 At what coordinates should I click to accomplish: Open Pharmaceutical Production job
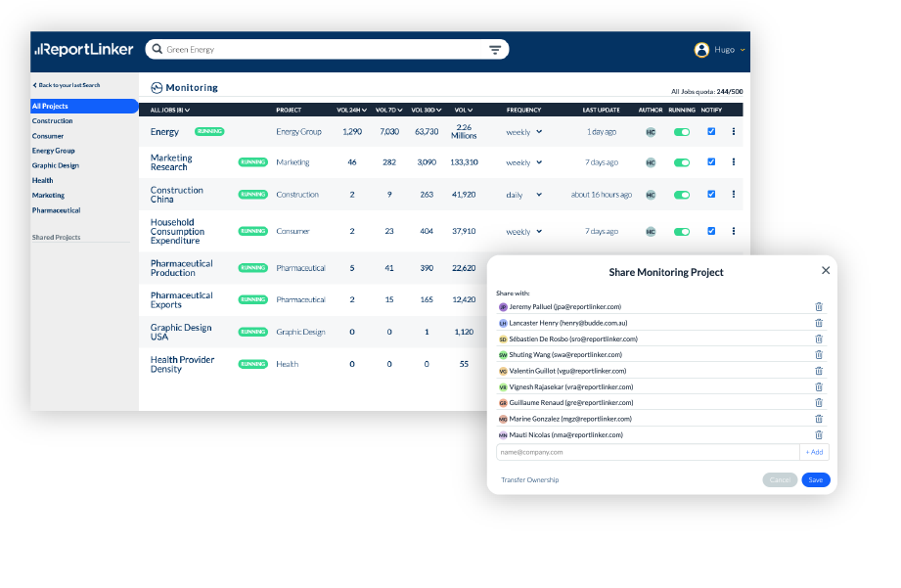click(182, 268)
